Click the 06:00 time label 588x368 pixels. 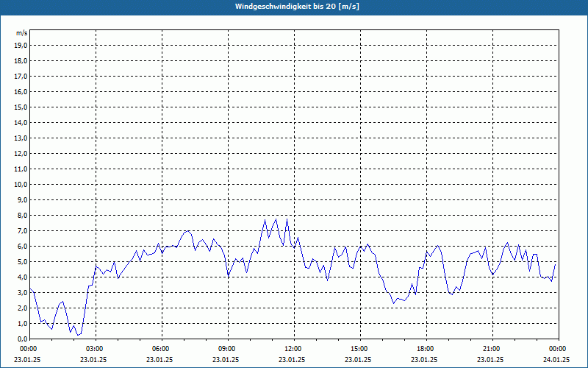pyautogui.click(x=162, y=349)
